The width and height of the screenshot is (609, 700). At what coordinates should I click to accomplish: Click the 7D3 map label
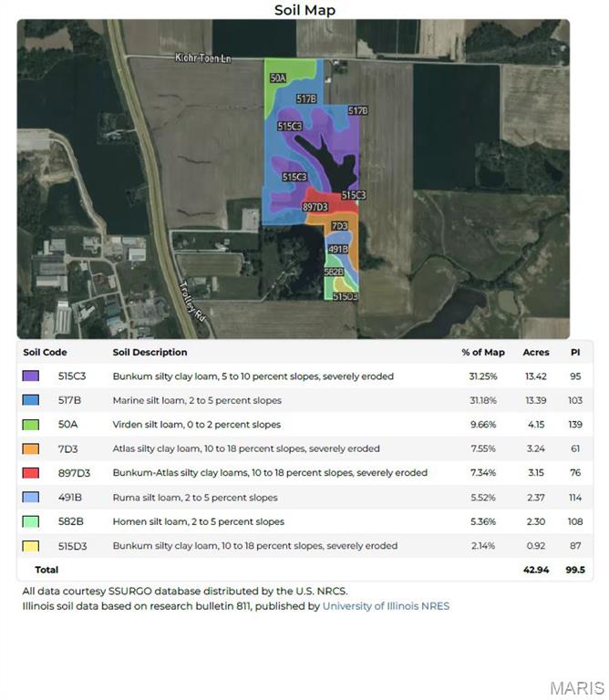coord(339,226)
